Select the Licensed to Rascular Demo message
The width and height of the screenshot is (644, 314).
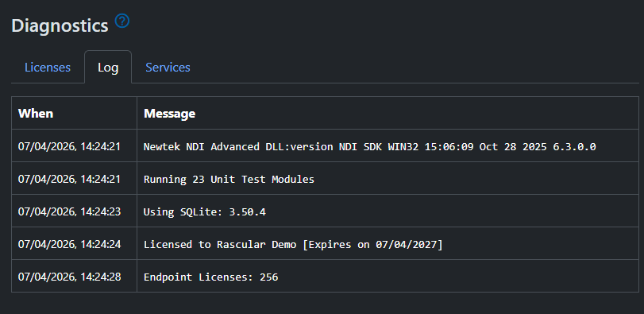point(293,245)
